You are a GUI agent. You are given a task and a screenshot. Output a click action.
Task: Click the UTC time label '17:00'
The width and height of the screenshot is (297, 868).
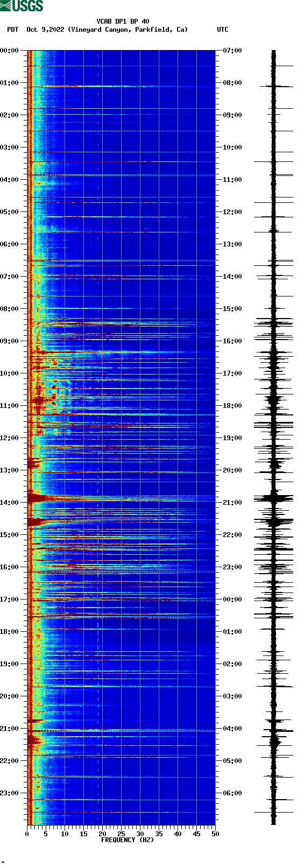[x=232, y=373]
